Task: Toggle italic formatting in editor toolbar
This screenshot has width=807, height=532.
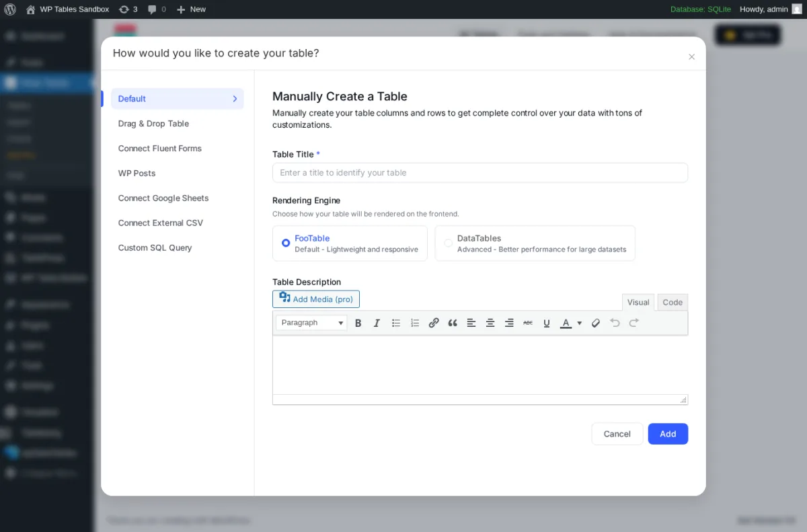Action: click(377, 323)
